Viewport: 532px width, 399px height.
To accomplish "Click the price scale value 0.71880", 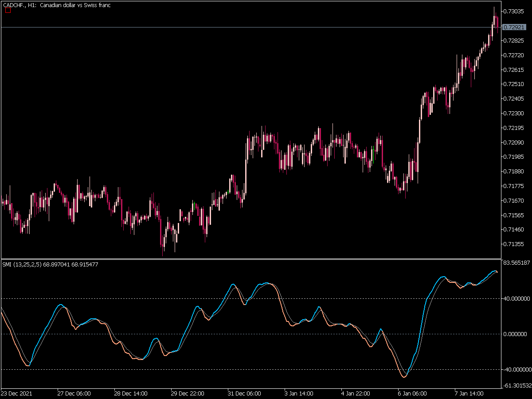I will [x=515, y=171].
